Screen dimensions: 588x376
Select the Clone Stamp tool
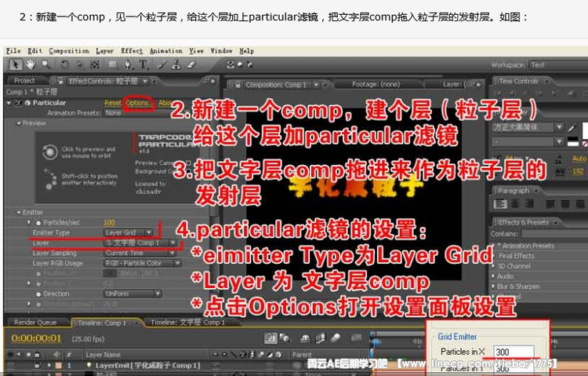[x=176, y=64]
